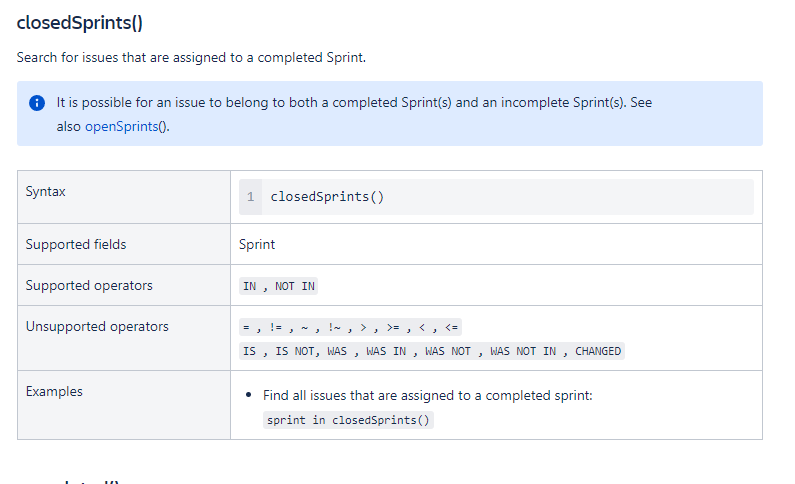795x484 pixels.
Task: Click the Supported fields label
Action: [76, 244]
